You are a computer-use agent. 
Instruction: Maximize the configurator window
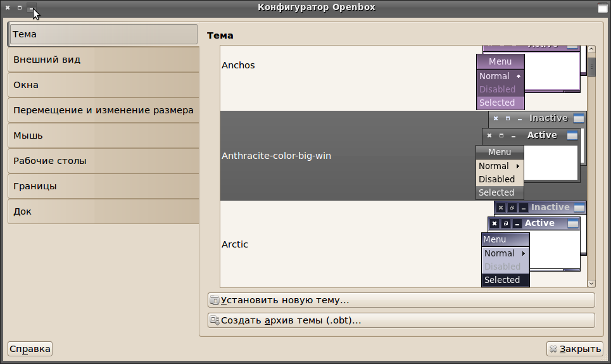point(20,8)
